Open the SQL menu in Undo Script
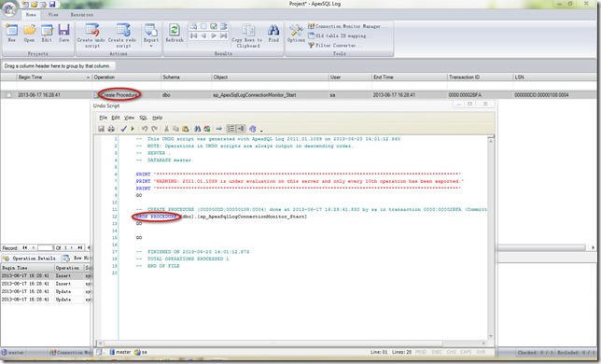The image size is (601, 364). coord(143,118)
